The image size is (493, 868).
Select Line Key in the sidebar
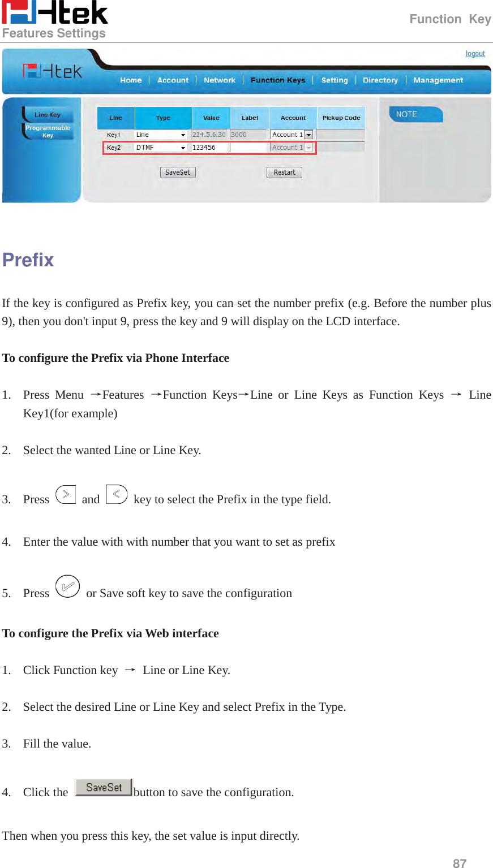[x=48, y=114]
